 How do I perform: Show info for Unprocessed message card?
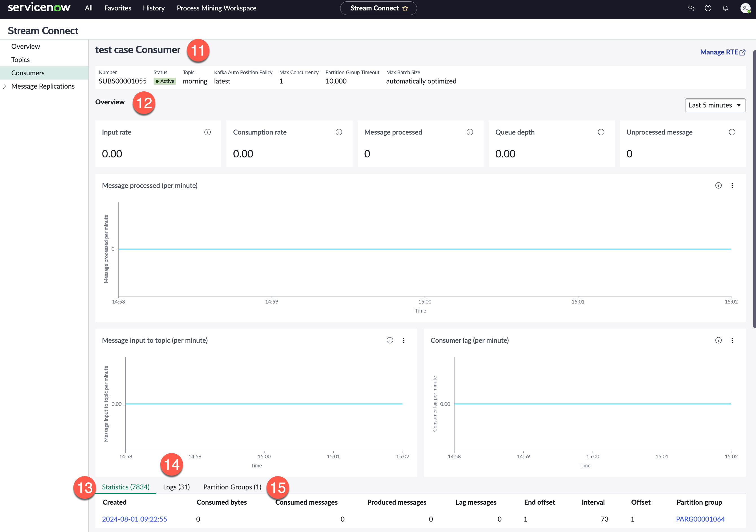[732, 132]
